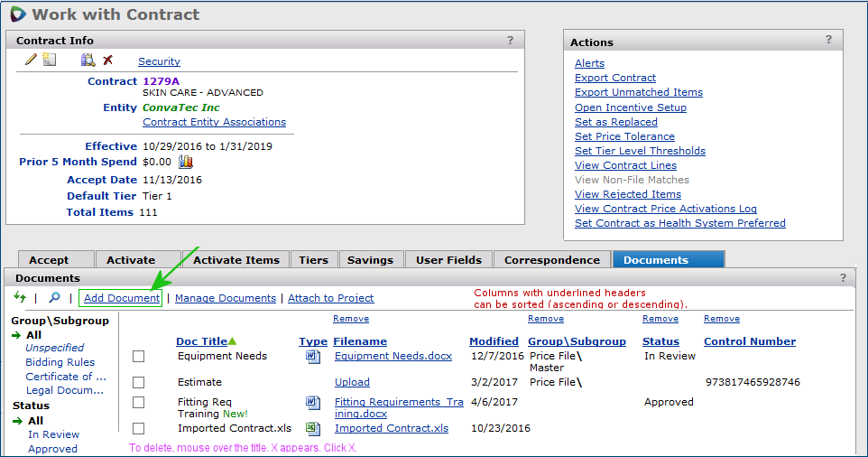Click the magnifier search icon in Documents
The width and height of the screenshot is (868, 457).
[55, 297]
